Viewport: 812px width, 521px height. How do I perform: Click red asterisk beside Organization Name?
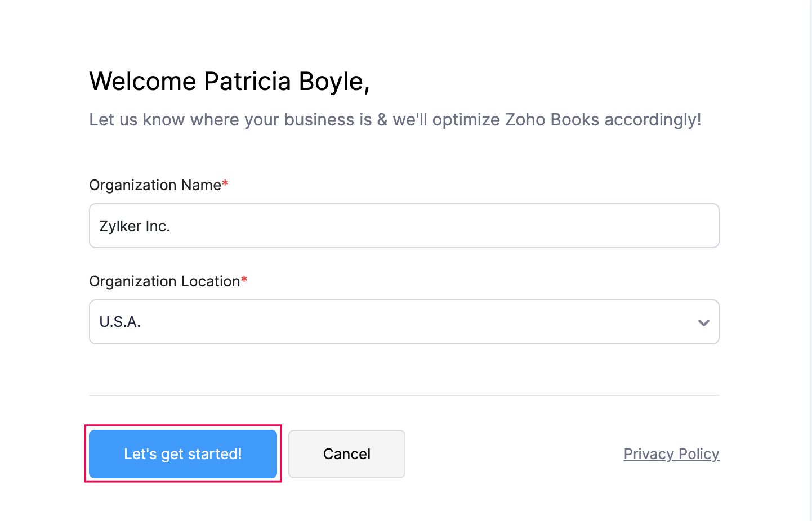pos(225,183)
